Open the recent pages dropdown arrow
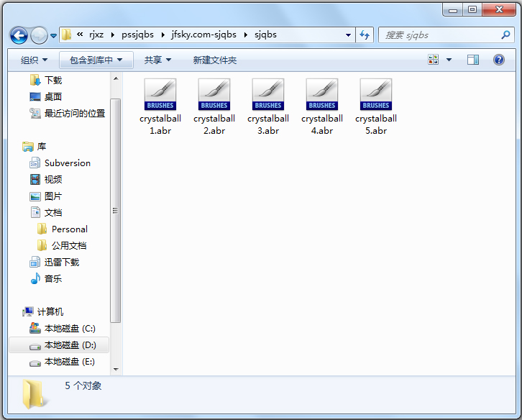 [53, 35]
